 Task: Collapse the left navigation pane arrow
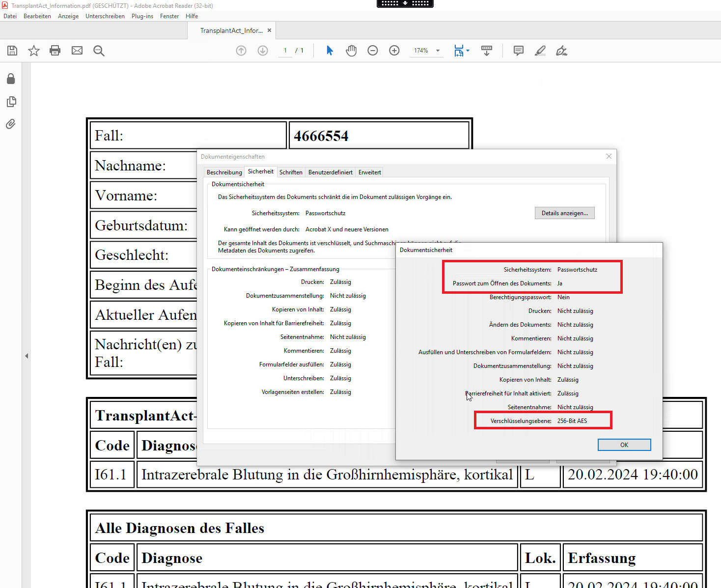[27, 356]
